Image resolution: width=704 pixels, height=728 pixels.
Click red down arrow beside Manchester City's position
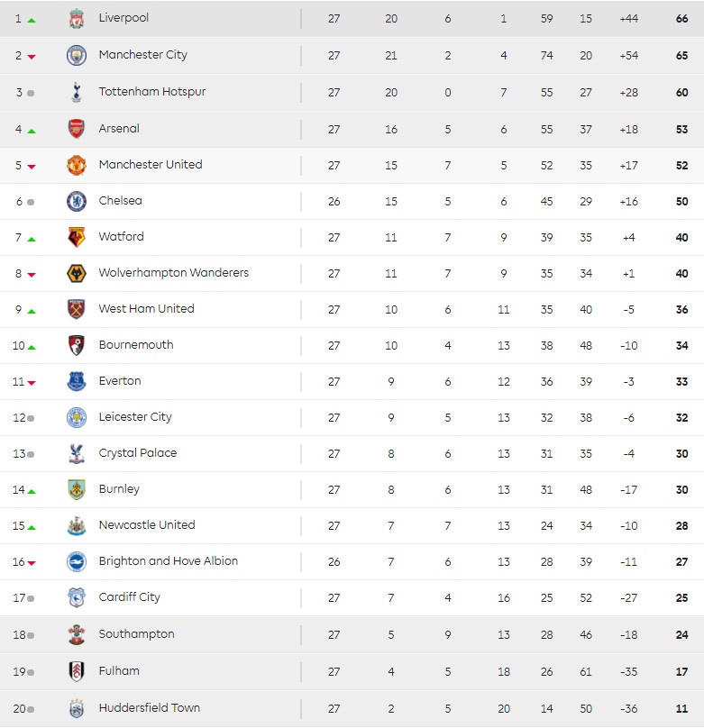(x=32, y=57)
